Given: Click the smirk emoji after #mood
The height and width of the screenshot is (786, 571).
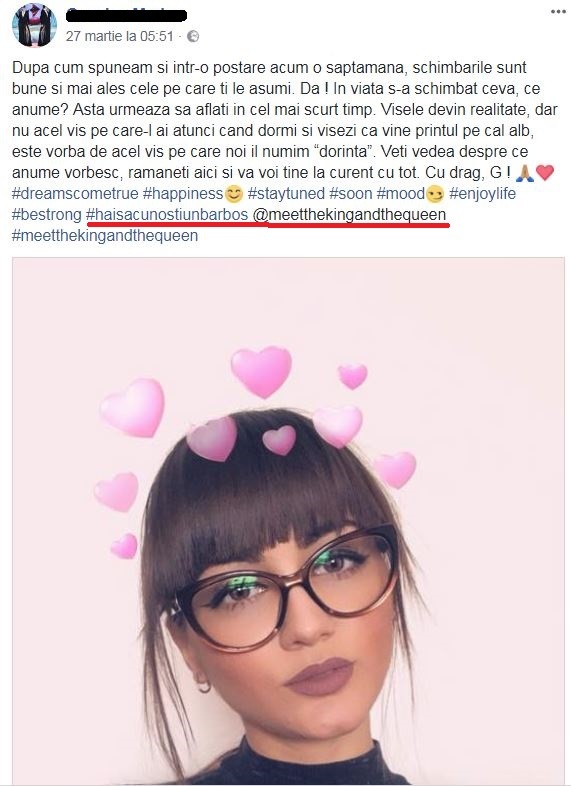Looking at the screenshot, I should [x=435, y=194].
